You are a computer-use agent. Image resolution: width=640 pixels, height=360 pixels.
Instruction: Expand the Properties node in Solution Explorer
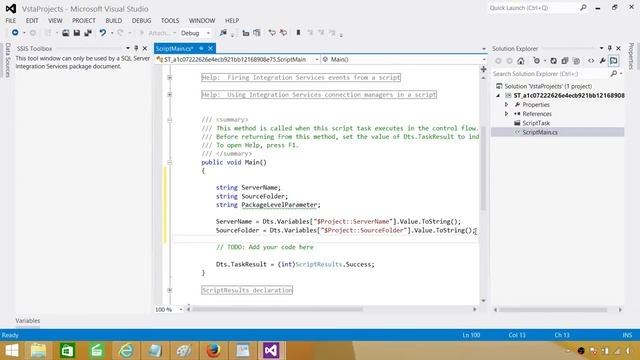point(507,104)
